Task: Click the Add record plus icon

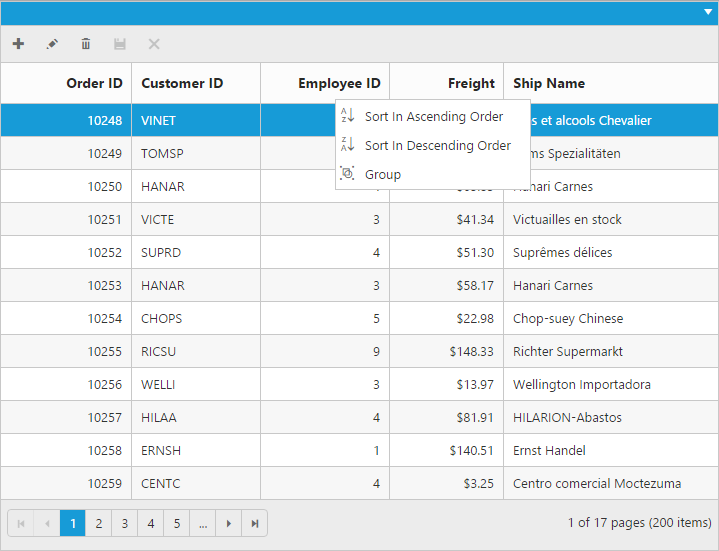Action: [x=18, y=44]
